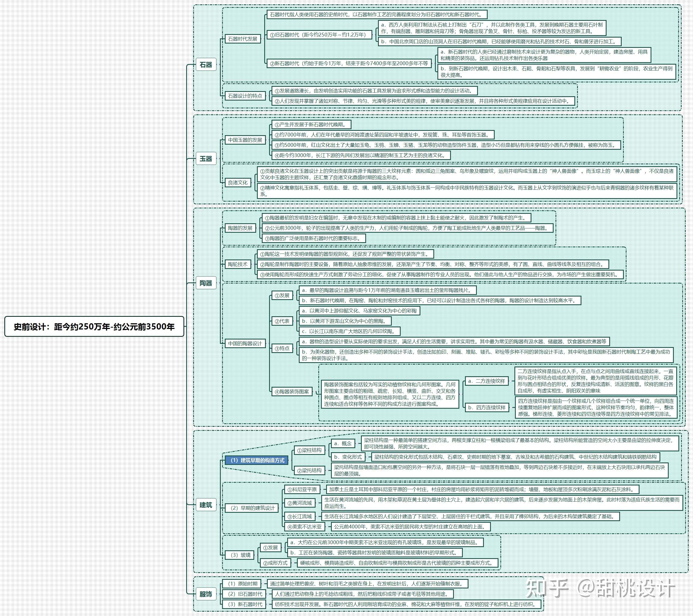The height and width of the screenshot is (616, 693).
Task: Click note 通过简单处理把兽皮、树叶和羽毛
Action: 368,584
